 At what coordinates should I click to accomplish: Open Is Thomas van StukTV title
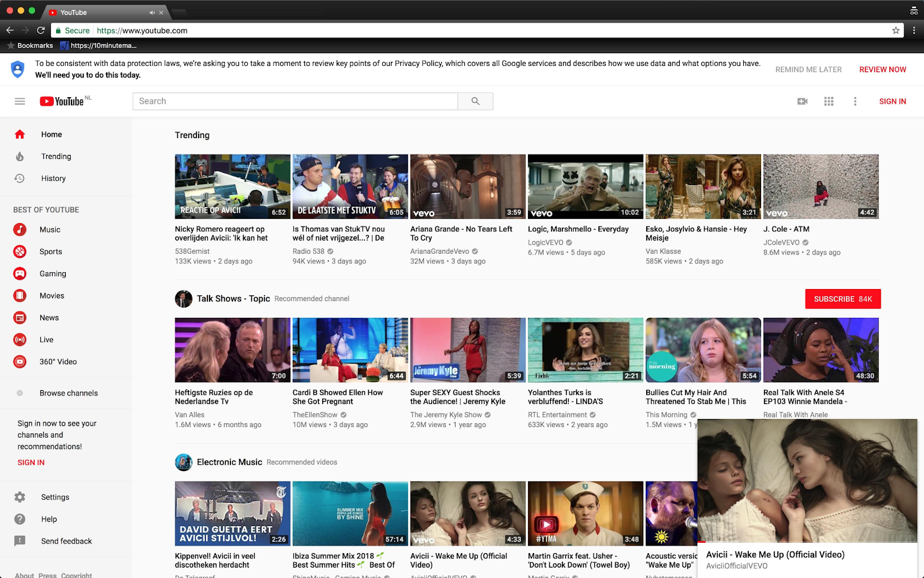[338, 234]
